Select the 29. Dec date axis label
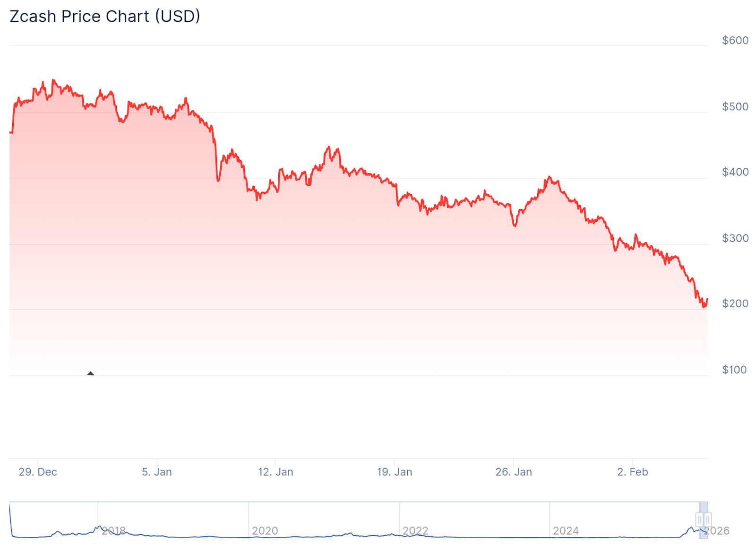The image size is (756, 552). [x=38, y=472]
